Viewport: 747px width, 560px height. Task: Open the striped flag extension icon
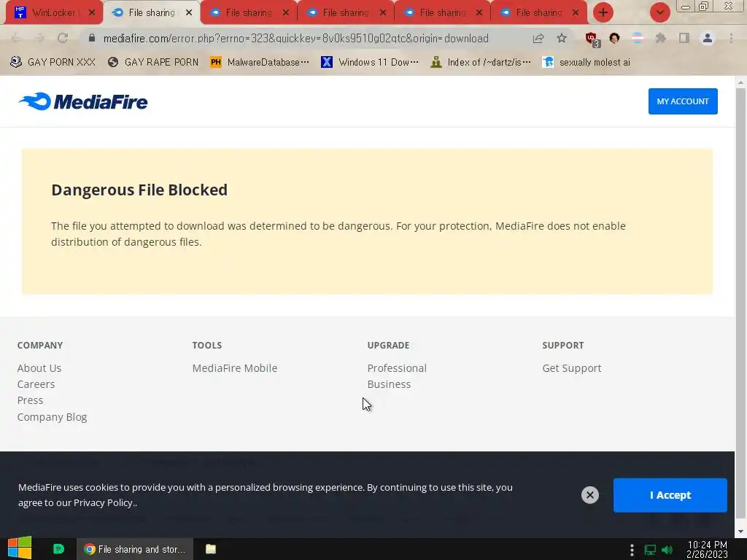click(x=638, y=38)
